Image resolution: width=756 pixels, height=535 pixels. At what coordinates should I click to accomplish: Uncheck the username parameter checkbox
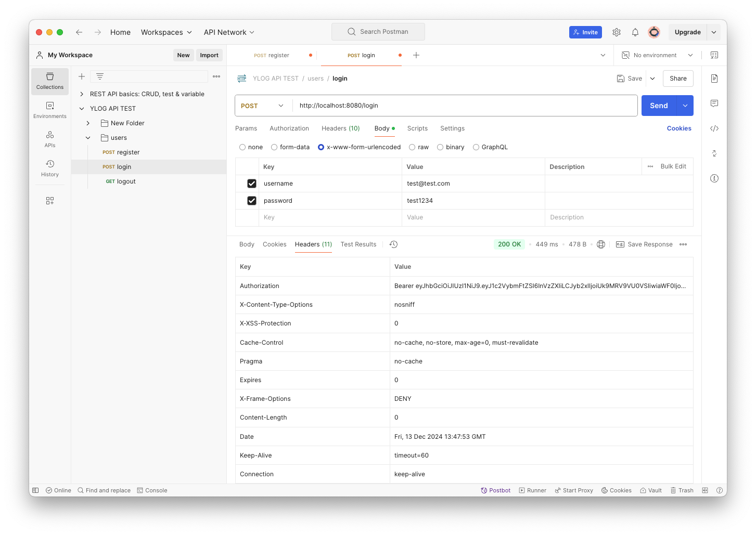[252, 184]
